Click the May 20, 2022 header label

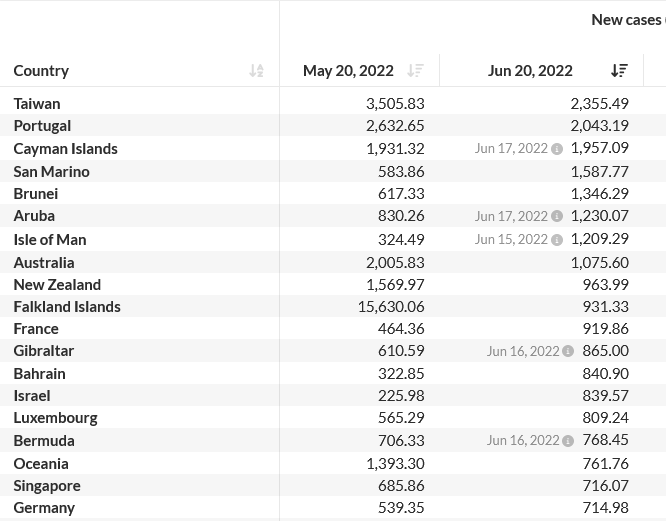pos(348,70)
